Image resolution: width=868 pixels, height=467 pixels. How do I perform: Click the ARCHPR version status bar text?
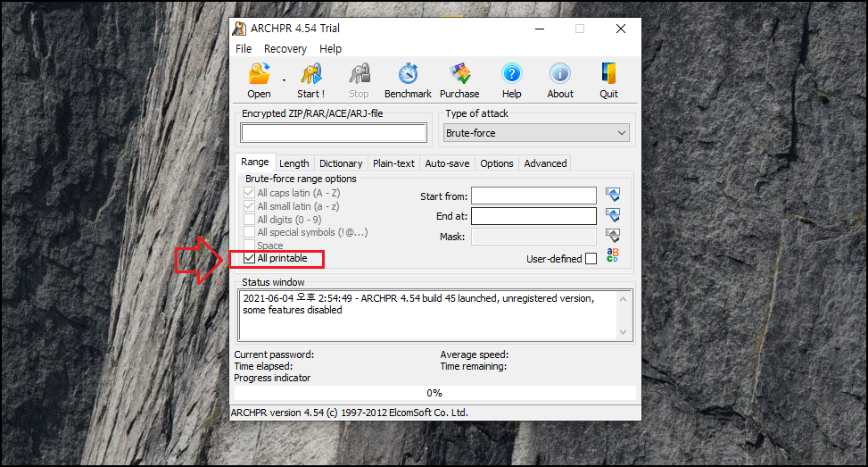(350, 413)
